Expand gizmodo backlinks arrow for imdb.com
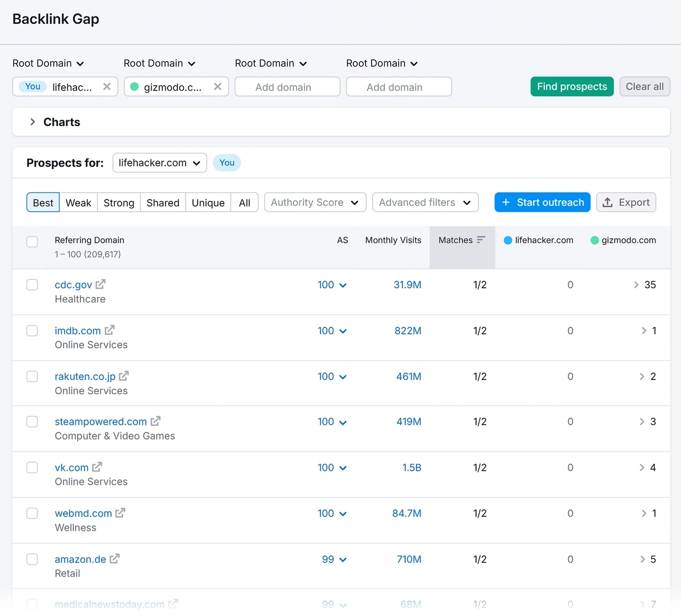The height and width of the screenshot is (616, 681). point(644,331)
